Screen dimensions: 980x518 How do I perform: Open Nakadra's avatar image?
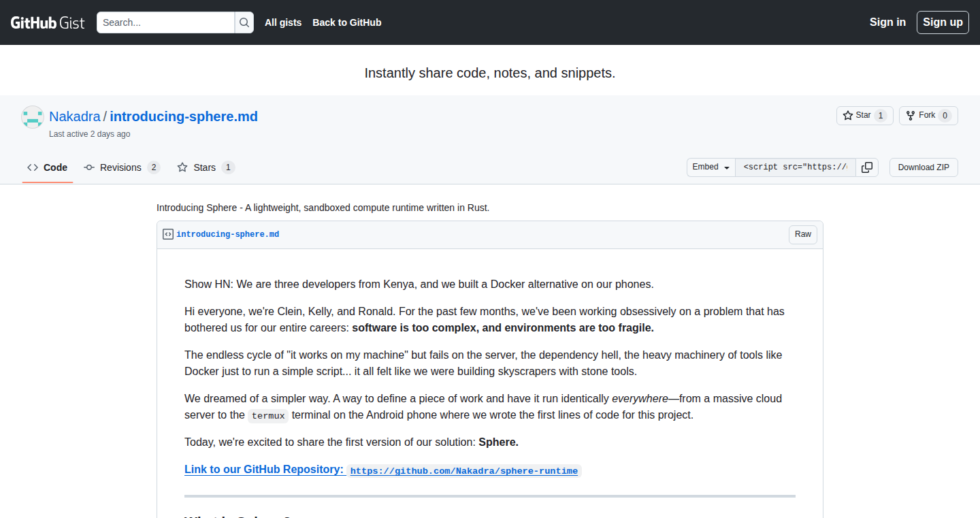click(x=33, y=117)
